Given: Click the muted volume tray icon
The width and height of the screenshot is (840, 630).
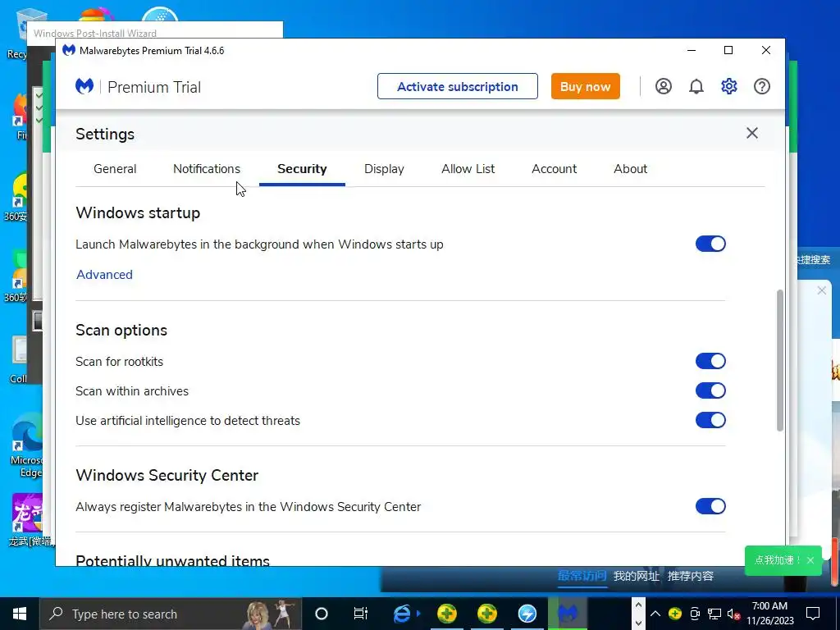Looking at the screenshot, I should [733, 614].
